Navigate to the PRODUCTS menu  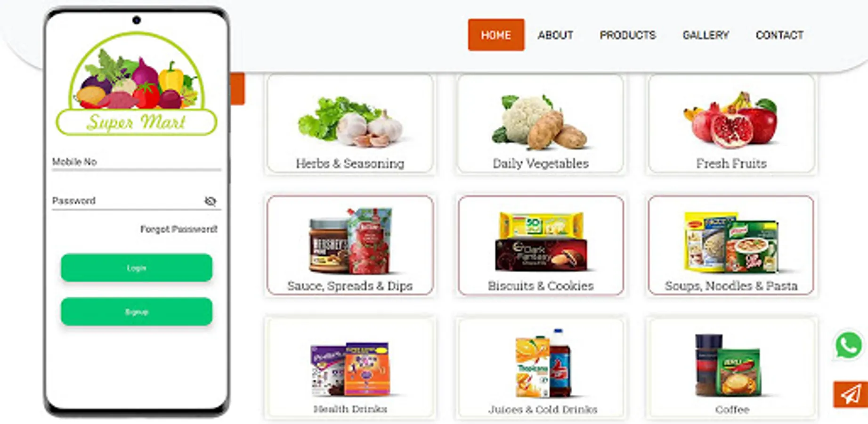tap(628, 35)
